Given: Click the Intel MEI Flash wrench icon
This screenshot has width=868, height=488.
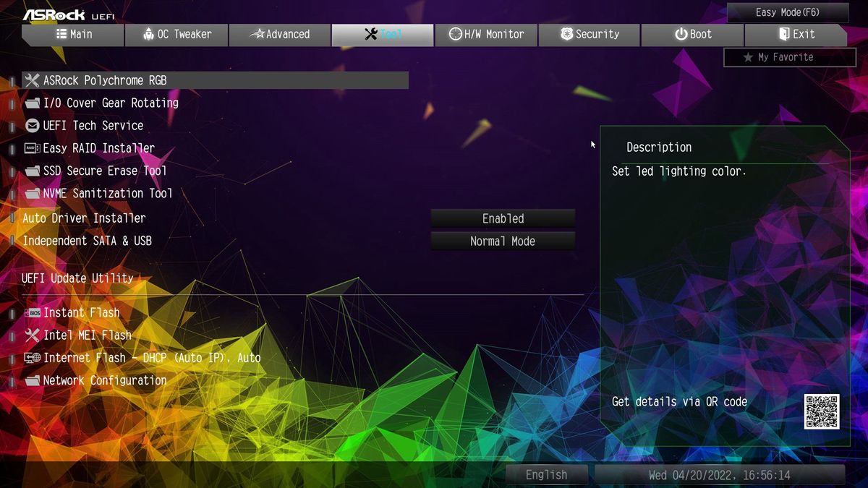Looking at the screenshot, I should click(x=32, y=335).
